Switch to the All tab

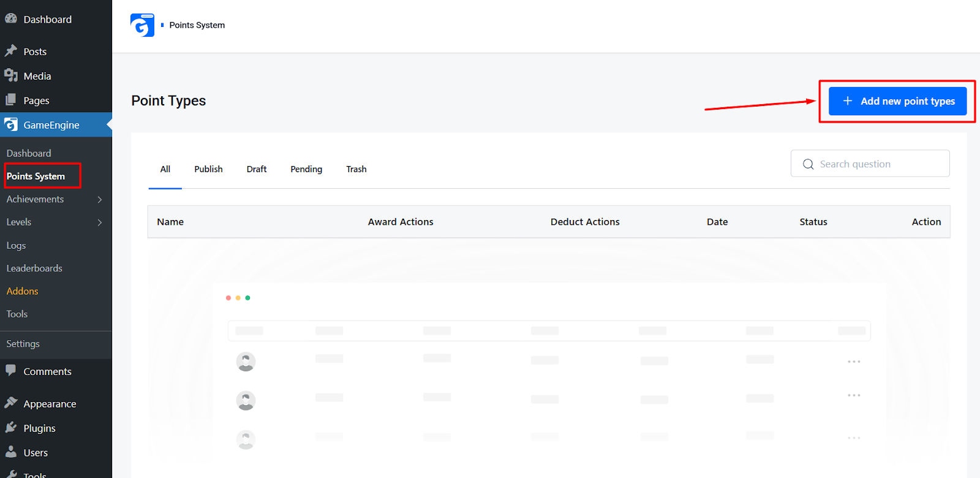[165, 169]
